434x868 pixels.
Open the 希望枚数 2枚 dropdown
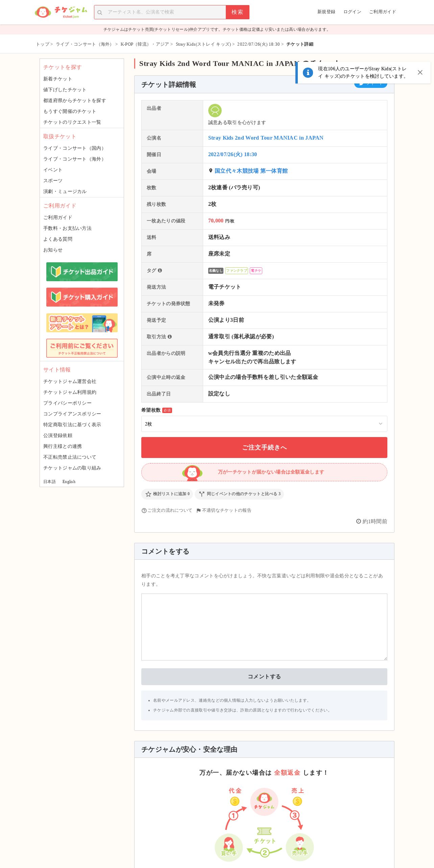pos(264,424)
